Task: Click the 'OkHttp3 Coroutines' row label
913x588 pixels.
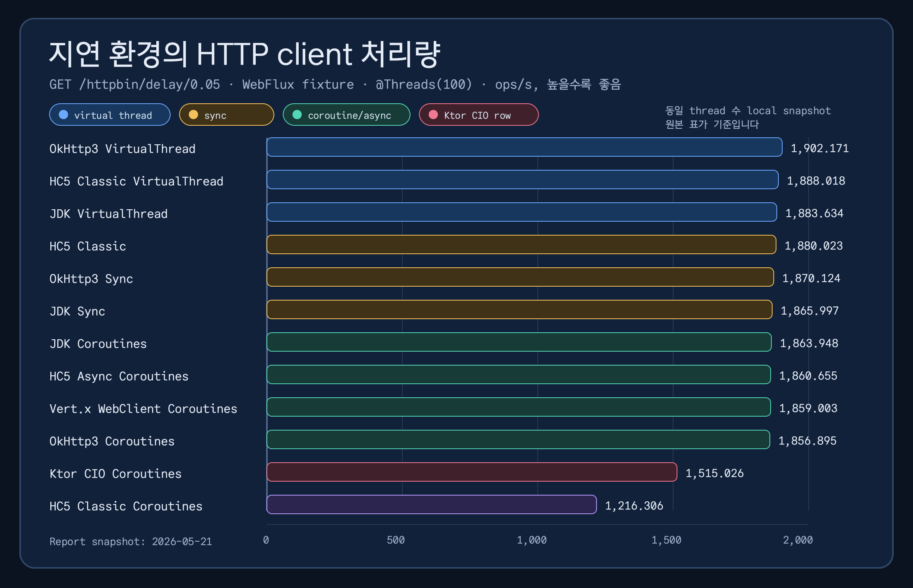Action: tap(112, 441)
